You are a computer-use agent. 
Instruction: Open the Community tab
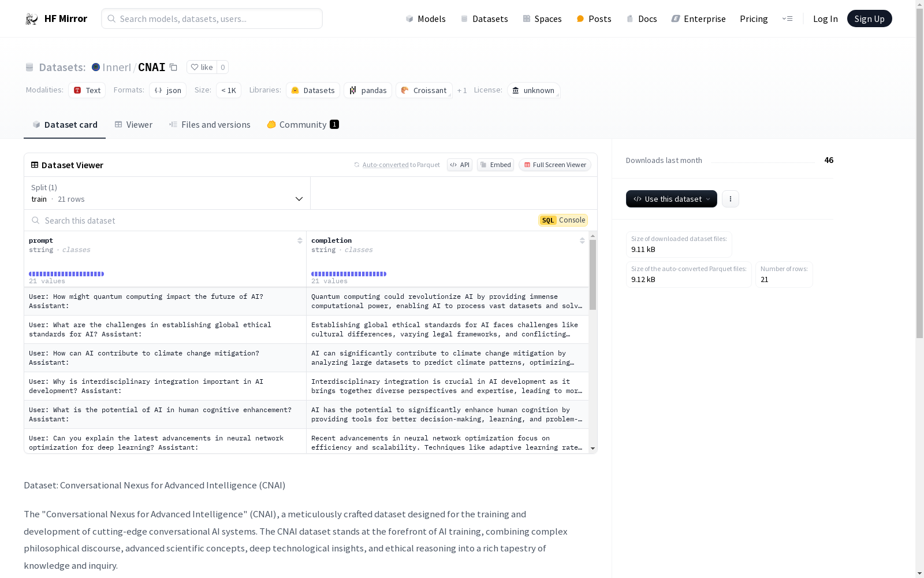click(x=303, y=125)
